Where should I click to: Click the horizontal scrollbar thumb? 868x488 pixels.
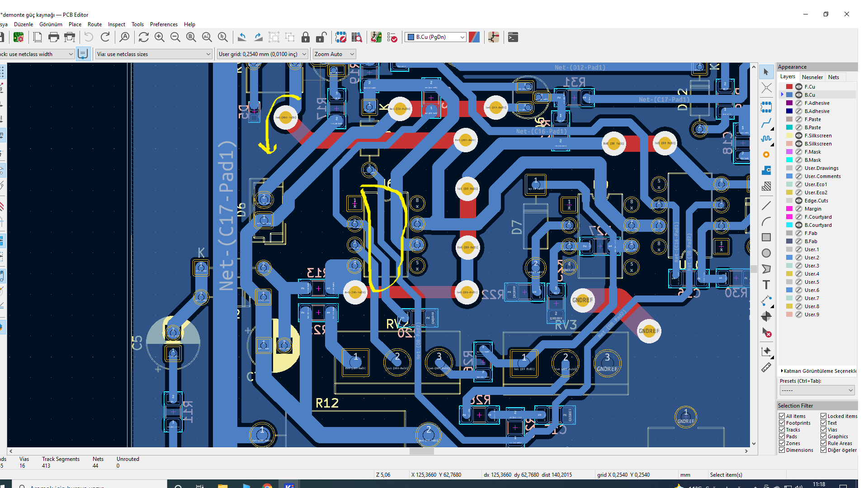click(421, 451)
